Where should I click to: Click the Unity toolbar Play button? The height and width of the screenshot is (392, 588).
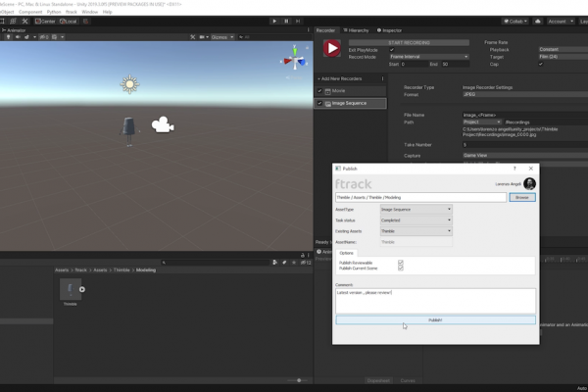click(x=274, y=22)
